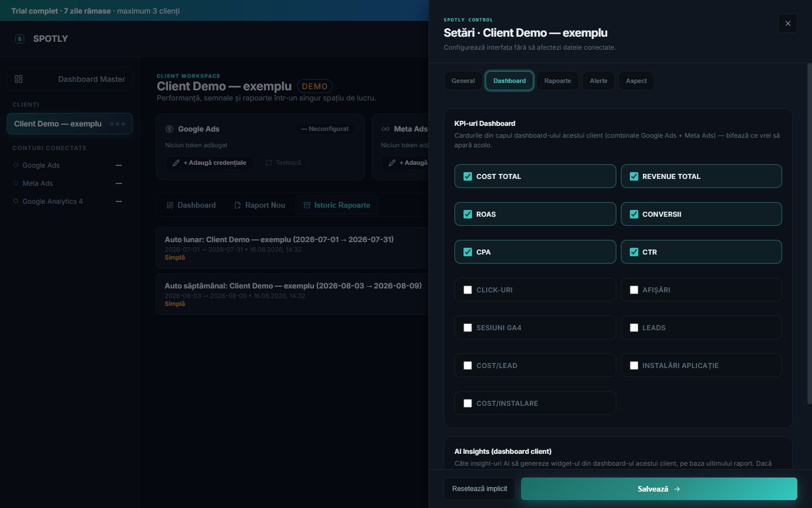This screenshot has width=812, height=508.
Task: Select Client Demo — exemplu in sidebar
Action: pos(69,124)
